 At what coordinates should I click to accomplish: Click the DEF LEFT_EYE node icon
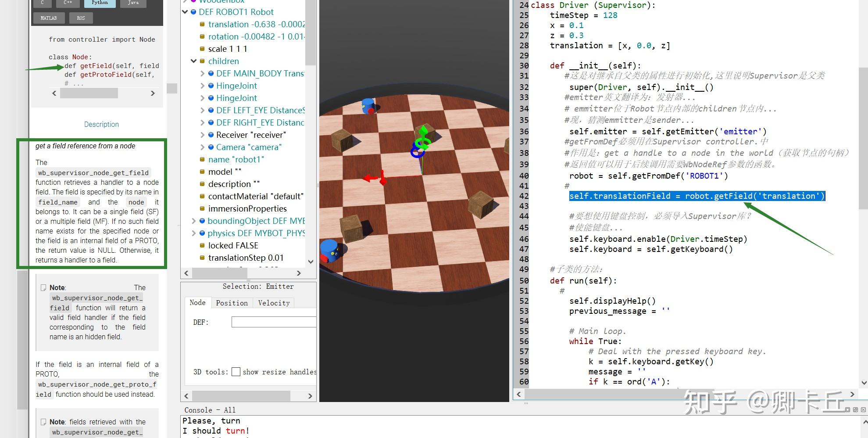point(211,110)
